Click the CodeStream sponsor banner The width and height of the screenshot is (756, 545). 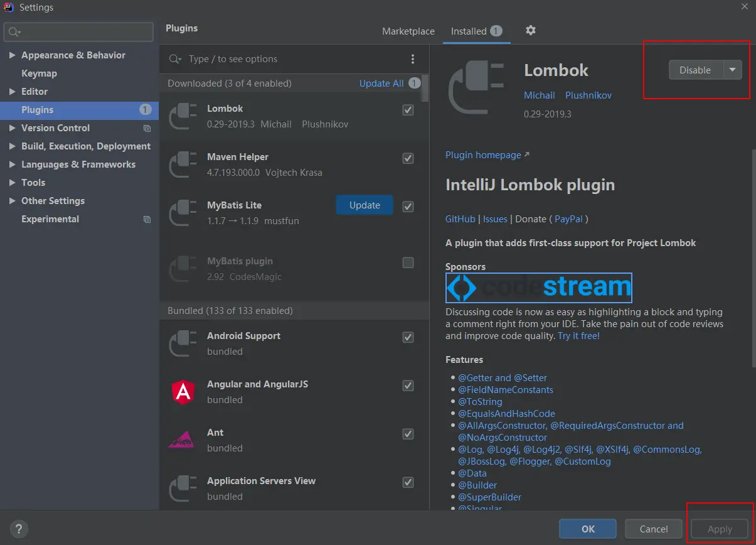pos(539,288)
